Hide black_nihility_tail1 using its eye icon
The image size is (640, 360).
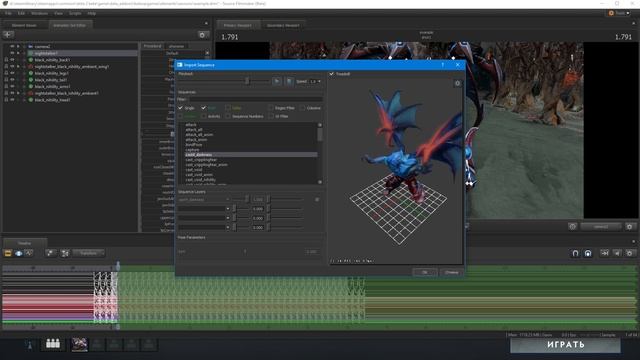pyautogui.click(x=12, y=80)
